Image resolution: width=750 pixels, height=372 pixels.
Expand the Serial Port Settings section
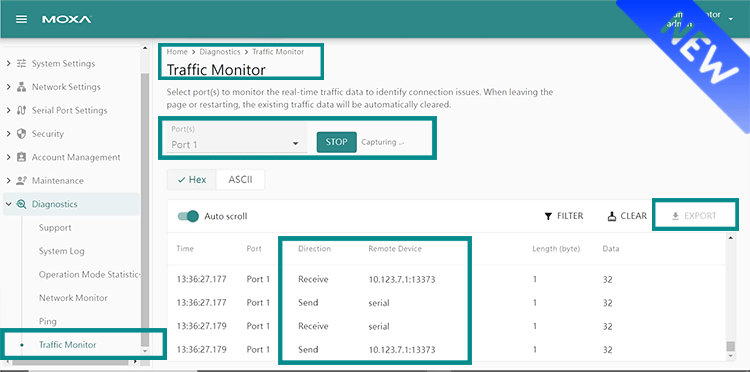(8, 110)
